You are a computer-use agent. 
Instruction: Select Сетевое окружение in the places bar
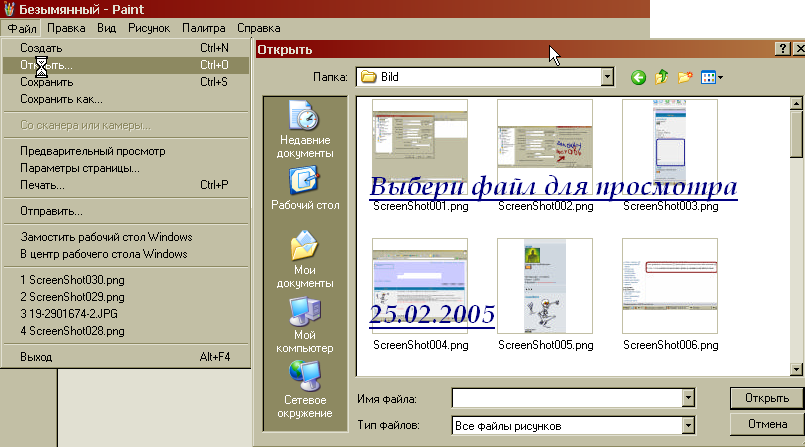click(x=305, y=390)
